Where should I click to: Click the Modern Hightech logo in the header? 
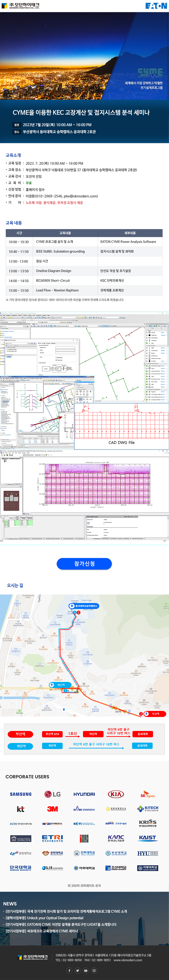coord(20,6)
